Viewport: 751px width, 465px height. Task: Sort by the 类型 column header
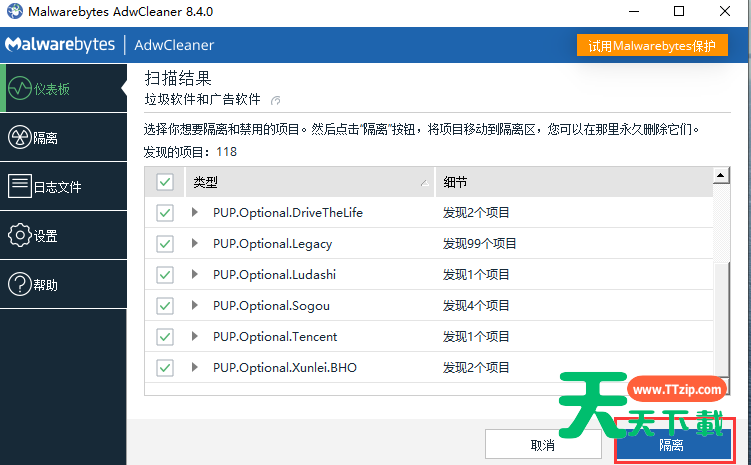click(309, 182)
